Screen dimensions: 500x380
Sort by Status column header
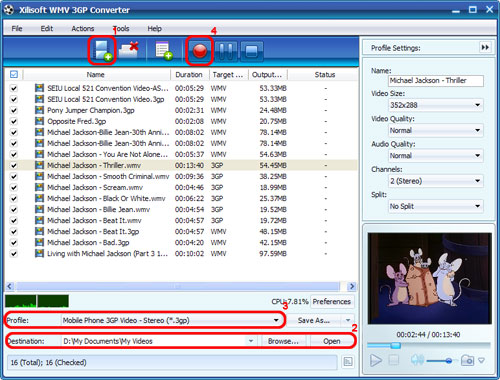325,75
